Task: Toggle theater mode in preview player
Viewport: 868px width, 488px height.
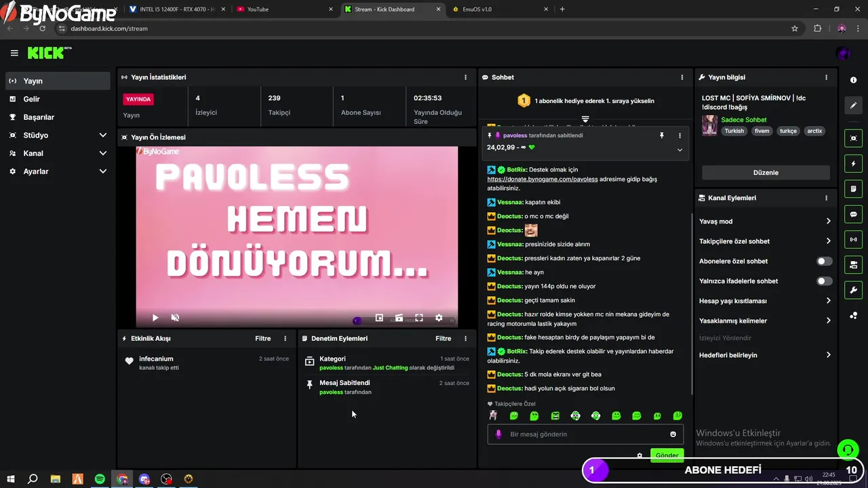Action: [x=399, y=317]
